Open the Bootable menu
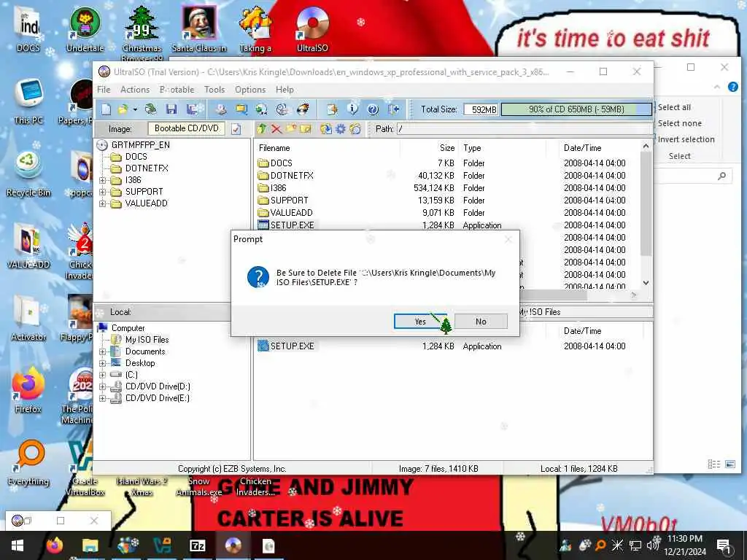The image size is (747, 560). point(177,90)
